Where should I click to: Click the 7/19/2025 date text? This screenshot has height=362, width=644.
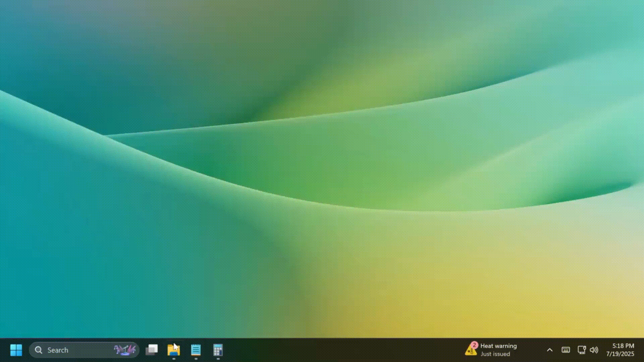point(620,354)
